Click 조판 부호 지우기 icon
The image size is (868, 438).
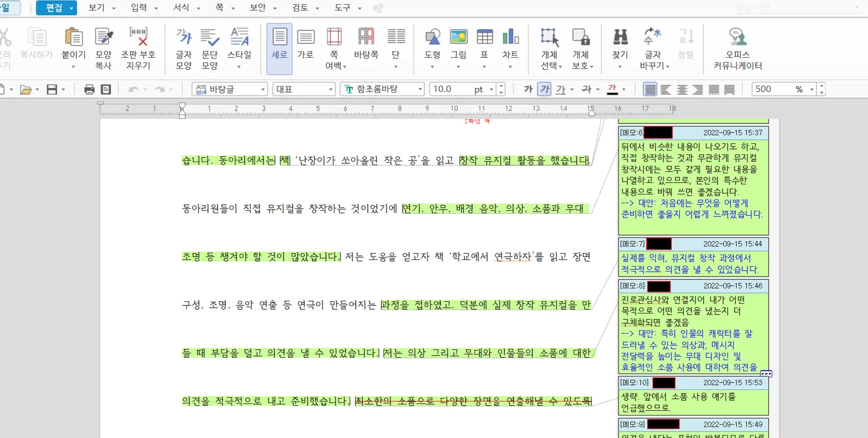[138, 38]
